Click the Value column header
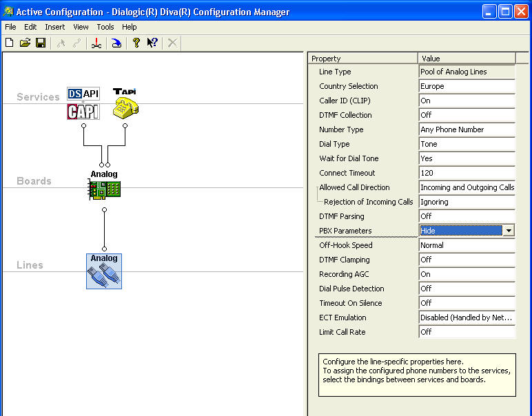Image resolution: width=532 pixels, height=416 pixels. [x=467, y=59]
